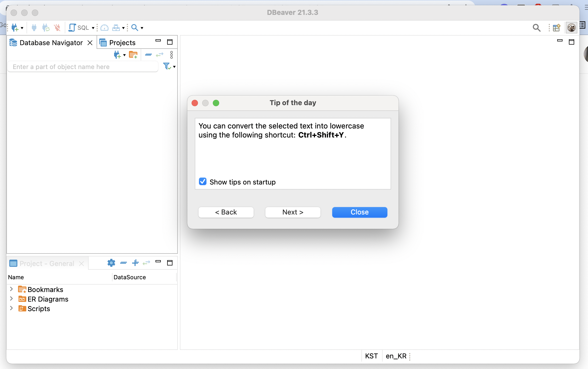The height and width of the screenshot is (369, 588).
Task: Open the Dashboard gauge icon
Action: point(105,28)
